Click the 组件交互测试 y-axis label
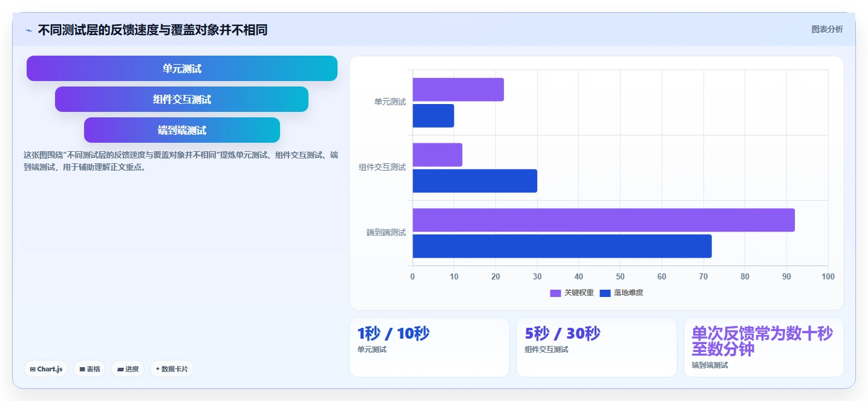Screen dimensions: 868x401 coord(382,168)
